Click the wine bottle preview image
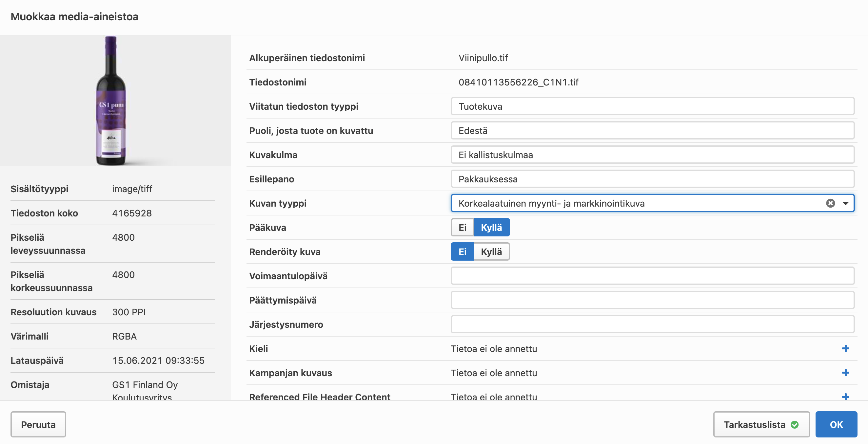 coord(111,101)
